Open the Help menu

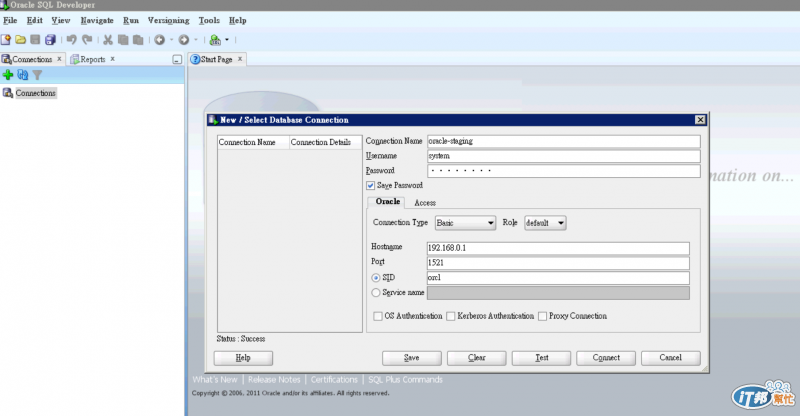(238, 20)
